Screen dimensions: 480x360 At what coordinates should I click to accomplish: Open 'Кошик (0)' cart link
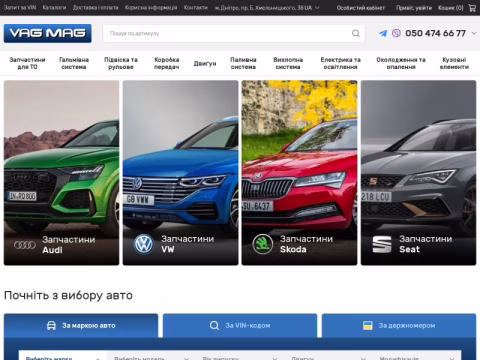point(451,8)
